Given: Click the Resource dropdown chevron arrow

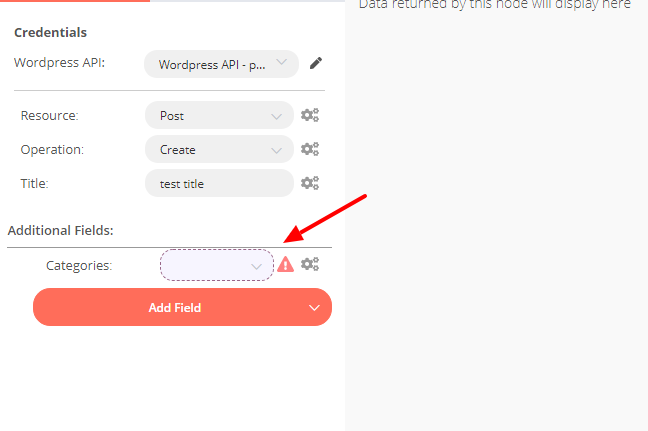Looking at the screenshot, I should pyautogui.click(x=276, y=117).
